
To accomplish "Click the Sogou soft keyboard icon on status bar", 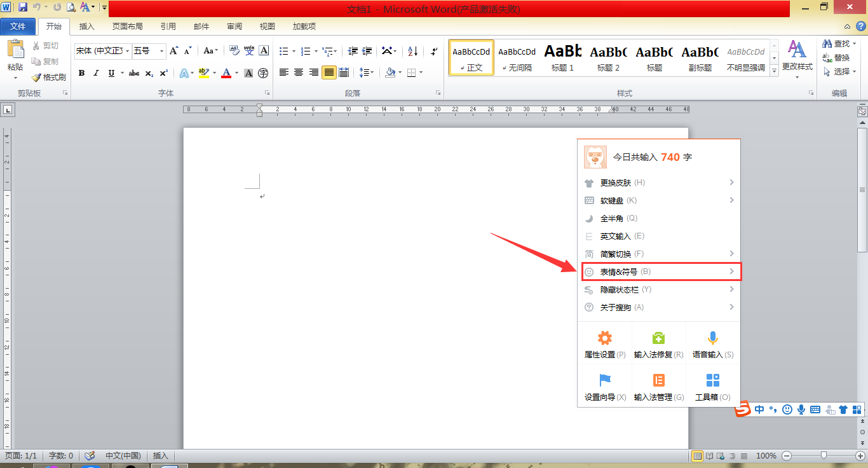I will (815, 410).
